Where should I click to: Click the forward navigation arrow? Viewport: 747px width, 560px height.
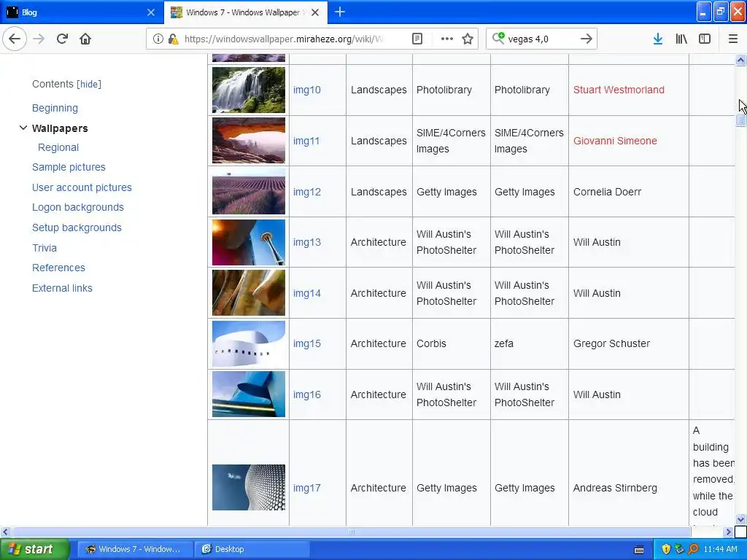point(39,39)
